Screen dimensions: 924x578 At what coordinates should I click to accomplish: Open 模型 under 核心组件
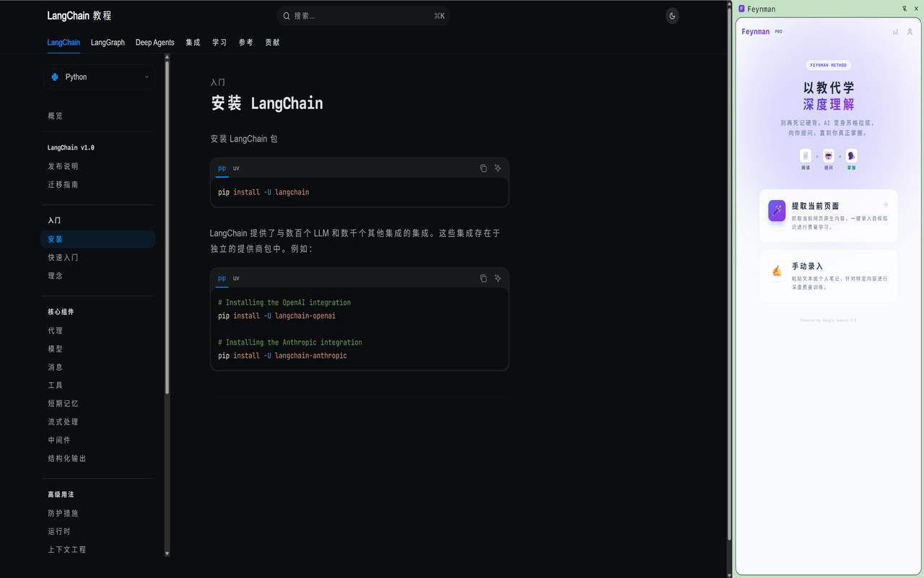(56, 349)
